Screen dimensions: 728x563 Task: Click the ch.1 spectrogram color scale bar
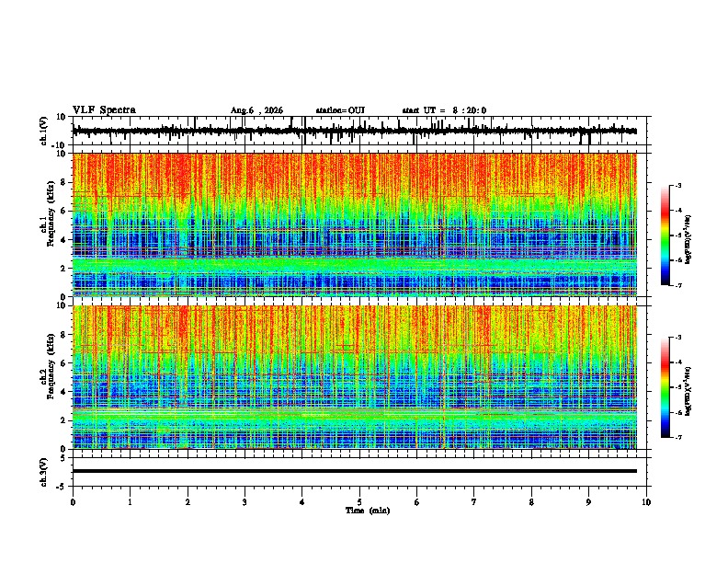(665, 236)
